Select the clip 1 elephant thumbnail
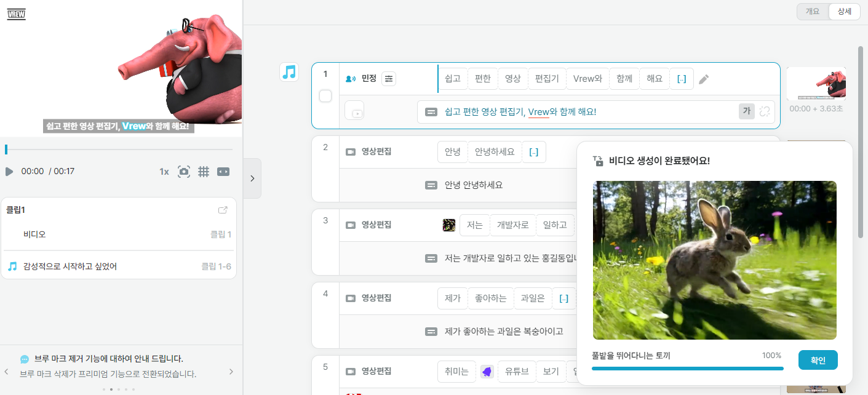Image resolution: width=868 pixels, height=395 pixels. click(x=816, y=84)
